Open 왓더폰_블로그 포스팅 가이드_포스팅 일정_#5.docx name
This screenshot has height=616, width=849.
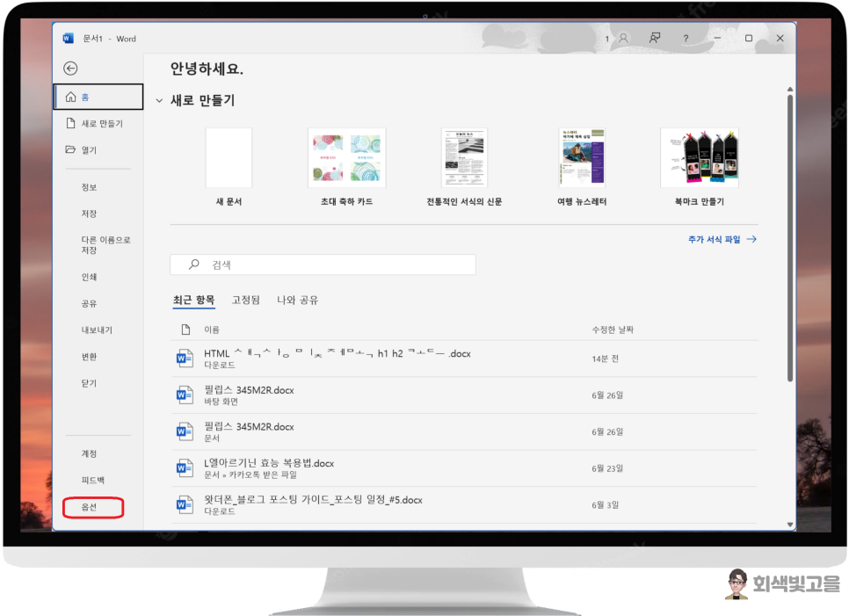click(313, 500)
